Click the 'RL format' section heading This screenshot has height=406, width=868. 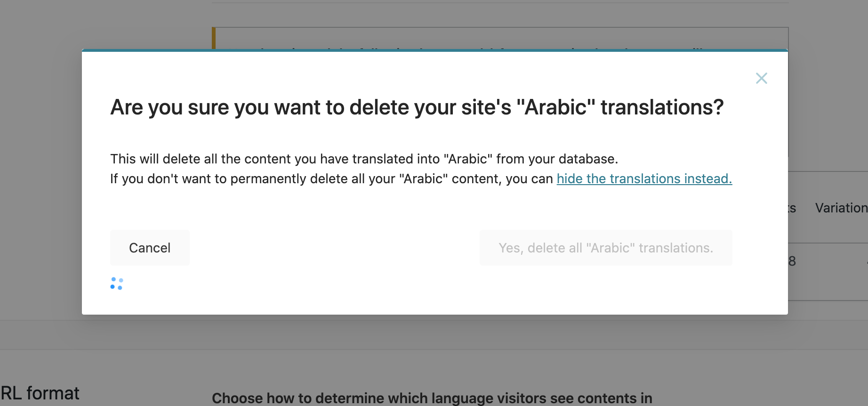40,393
